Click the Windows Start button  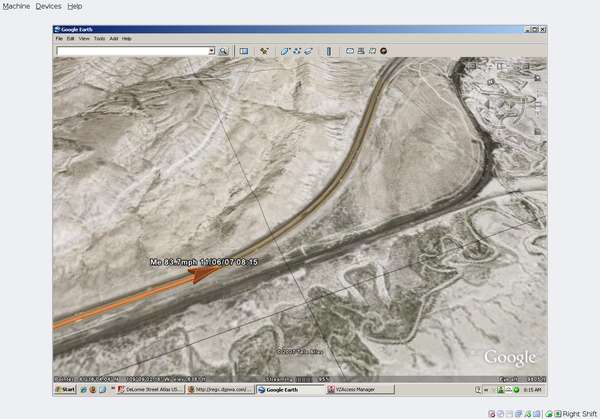(65, 390)
